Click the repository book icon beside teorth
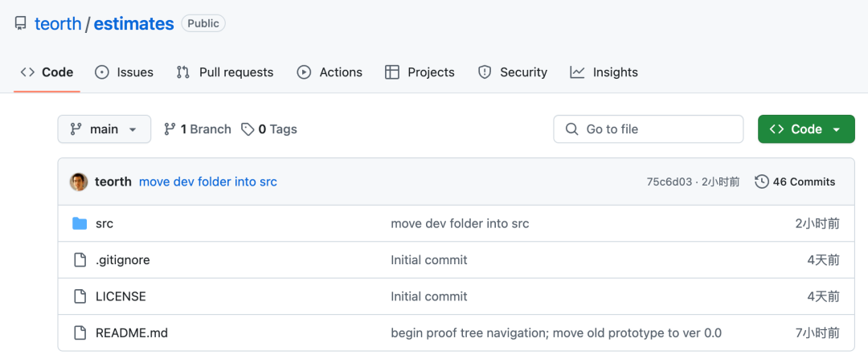The height and width of the screenshot is (363, 868). tap(21, 24)
